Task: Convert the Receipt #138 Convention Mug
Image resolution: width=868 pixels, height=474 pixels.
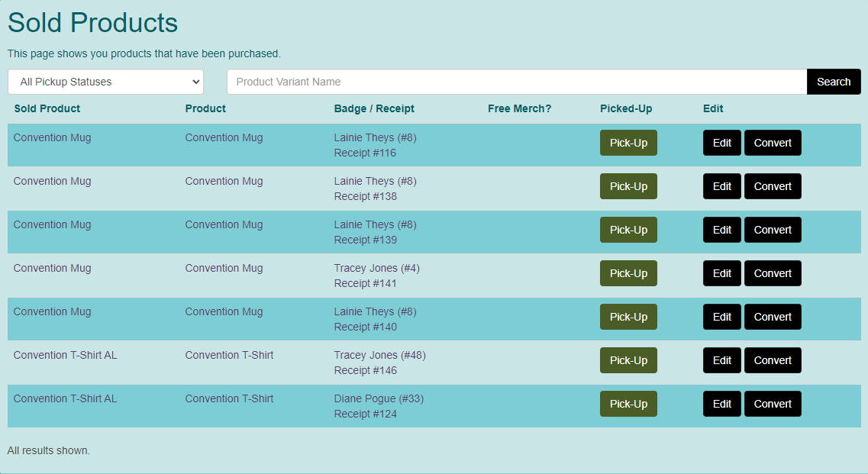Action: 773,186
